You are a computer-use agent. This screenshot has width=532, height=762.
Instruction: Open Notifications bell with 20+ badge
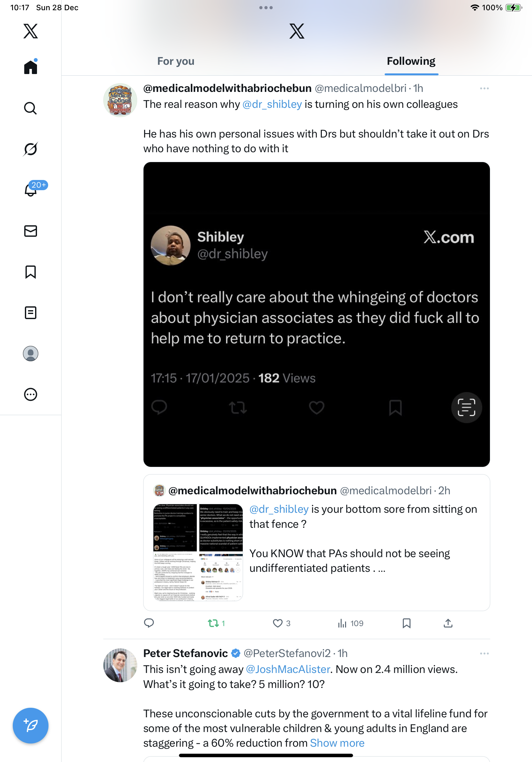pos(31,190)
